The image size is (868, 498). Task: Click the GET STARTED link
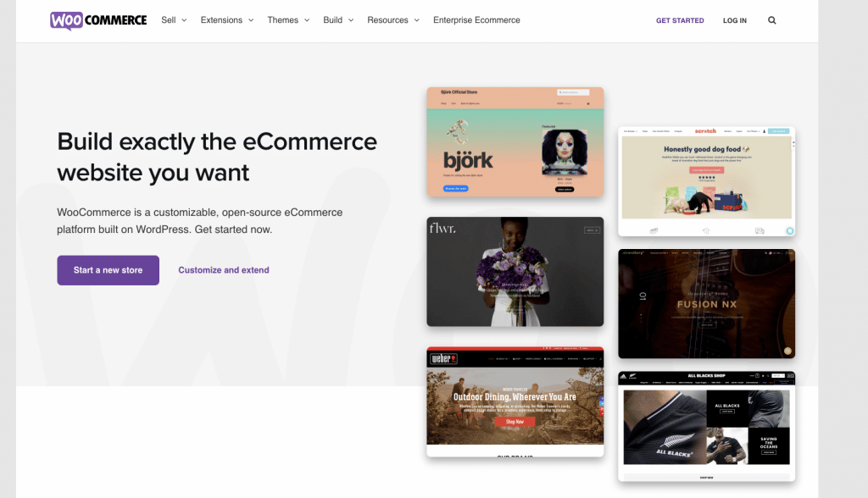tap(680, 19)
